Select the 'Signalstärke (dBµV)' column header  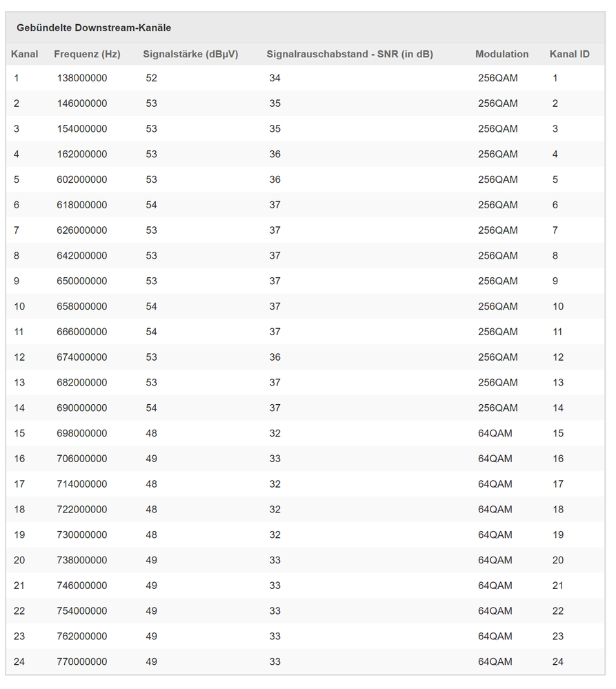pos(190,54)
